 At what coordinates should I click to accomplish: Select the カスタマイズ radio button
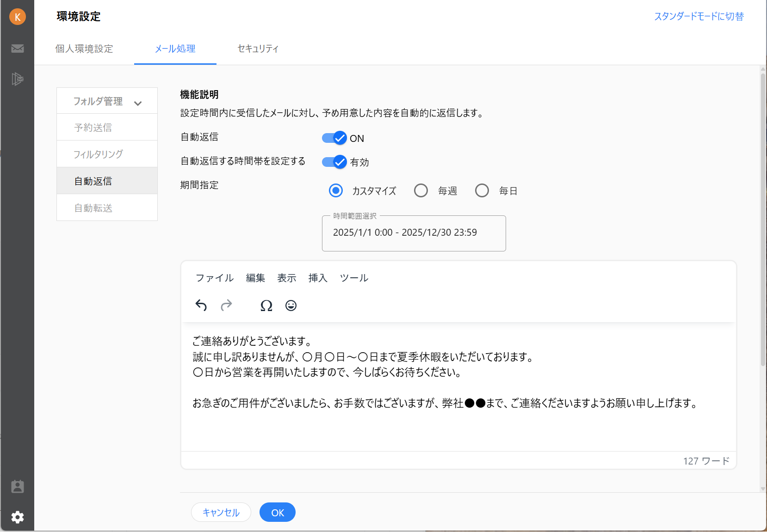(336, 190)
